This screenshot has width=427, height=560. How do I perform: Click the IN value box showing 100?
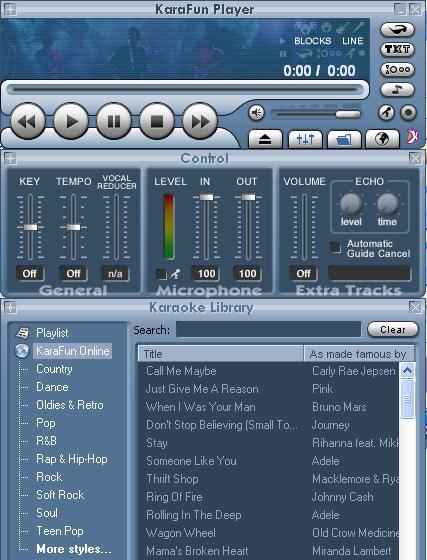(x=206, y=274)
